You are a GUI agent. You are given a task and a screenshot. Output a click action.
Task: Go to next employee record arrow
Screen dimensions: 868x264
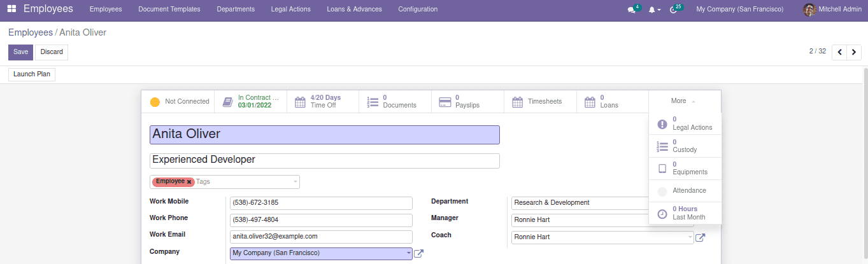(x=854, y=52)
